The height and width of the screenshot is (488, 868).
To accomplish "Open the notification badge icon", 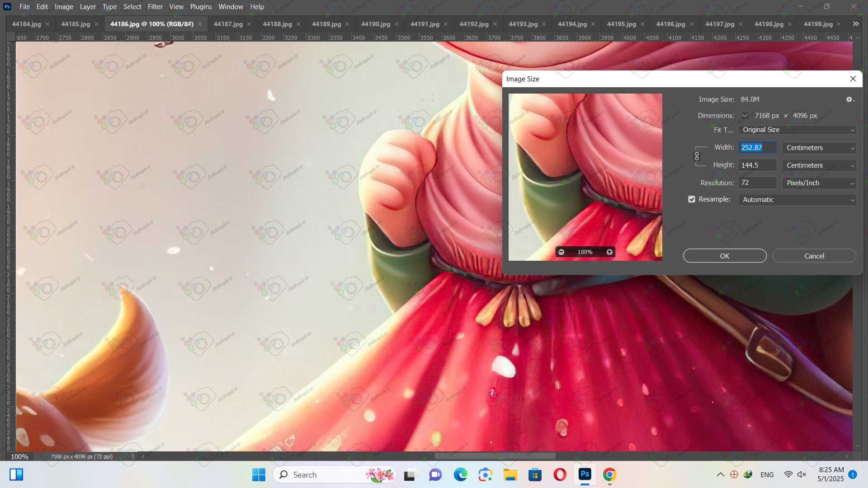I will click(x=853, y=474).
